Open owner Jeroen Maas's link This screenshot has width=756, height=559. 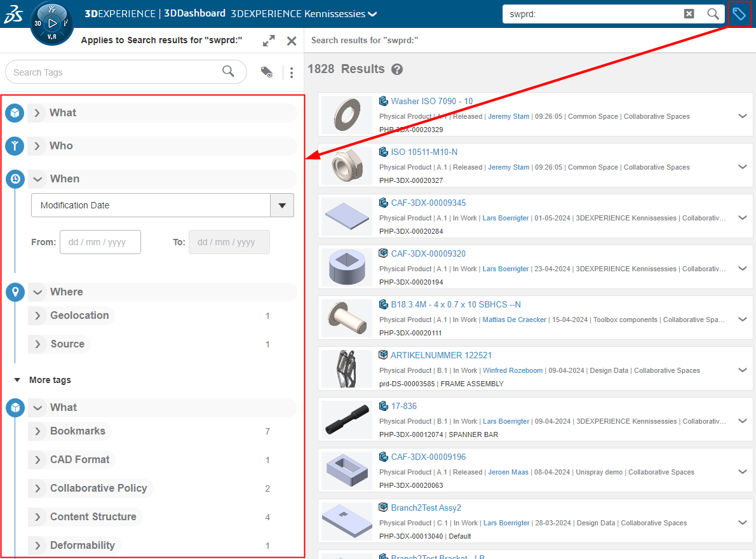coord(508,472)
